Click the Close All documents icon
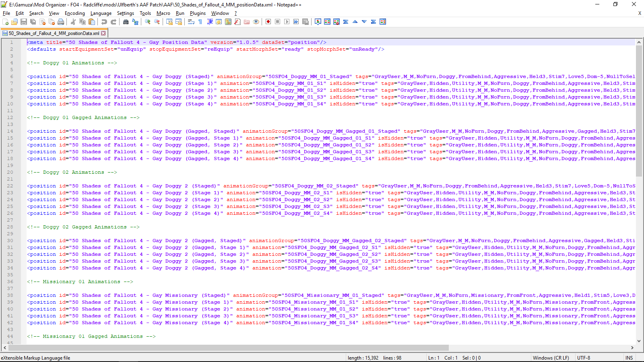This screenshot has height=362, width=644. (x=52, y=22)
